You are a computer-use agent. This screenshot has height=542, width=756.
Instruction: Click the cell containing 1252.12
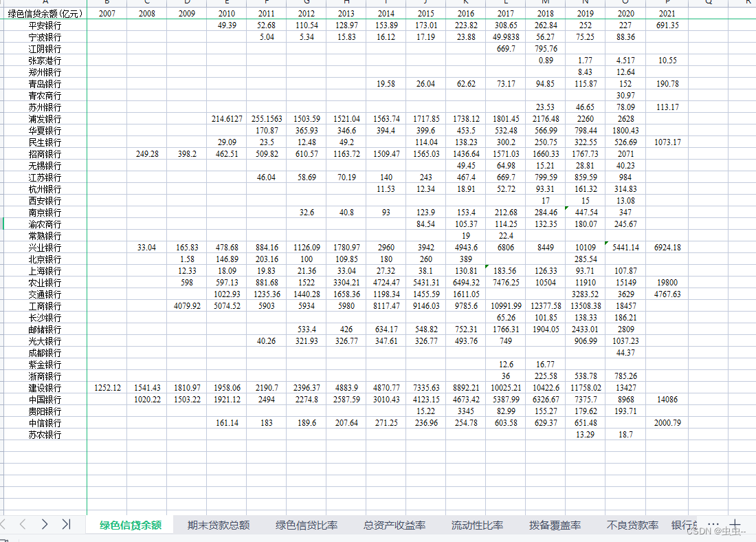point(107,388)
